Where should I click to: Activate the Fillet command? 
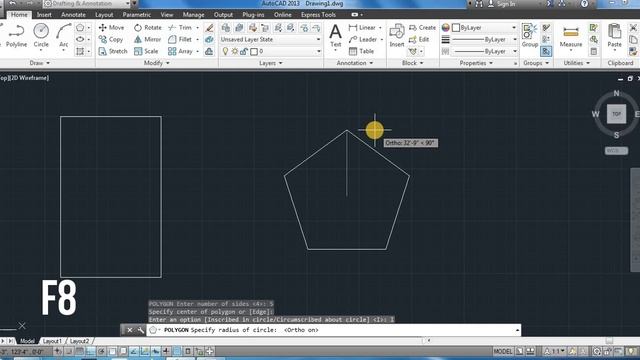click(x=180, y=39)
